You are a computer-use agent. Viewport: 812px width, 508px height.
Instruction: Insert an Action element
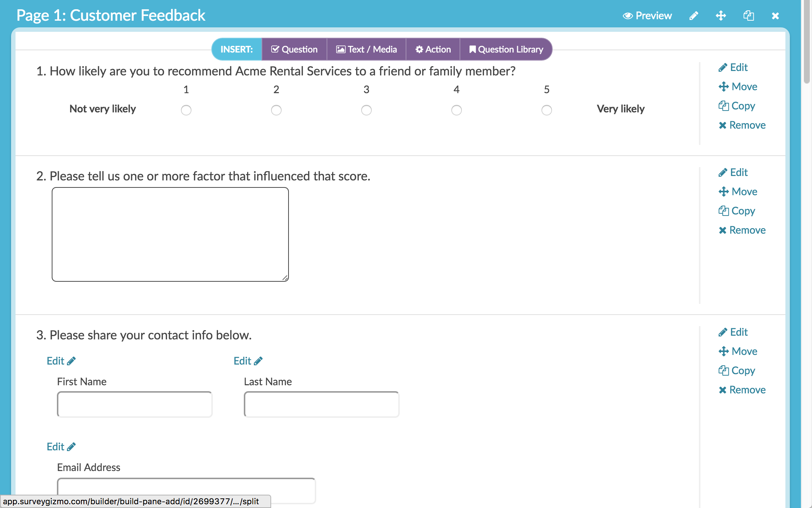pyautogui.click(x=433, y=49)
